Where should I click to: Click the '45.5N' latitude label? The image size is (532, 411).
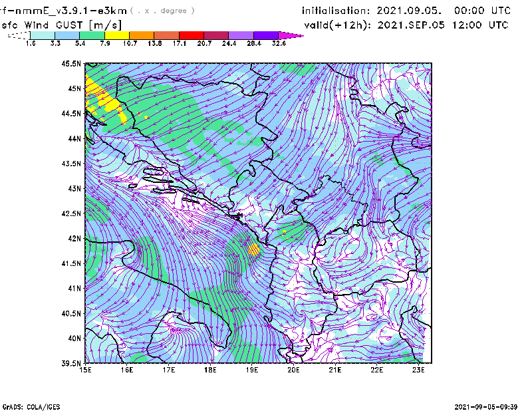click(x=71, y=63)
